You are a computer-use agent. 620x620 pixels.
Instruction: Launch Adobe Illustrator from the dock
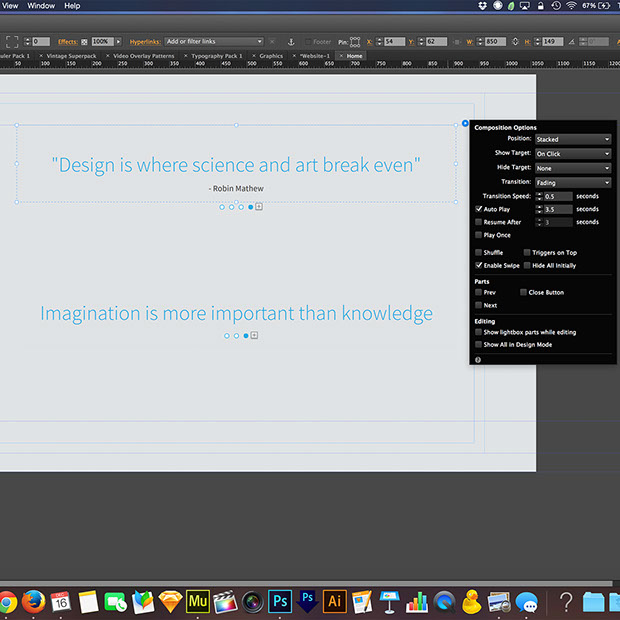[x=335, y=601]
